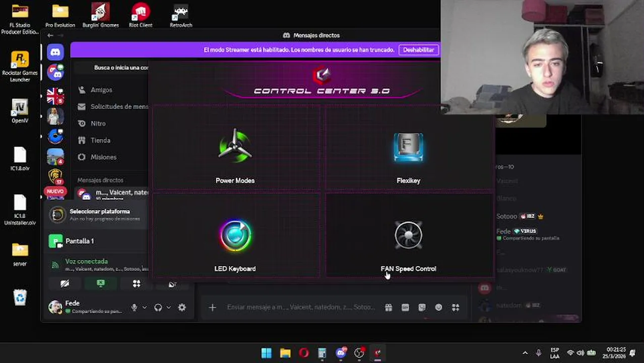Open the Discord server with badge 4
This screenshot has width=644, height=363.
click(55, 156)
